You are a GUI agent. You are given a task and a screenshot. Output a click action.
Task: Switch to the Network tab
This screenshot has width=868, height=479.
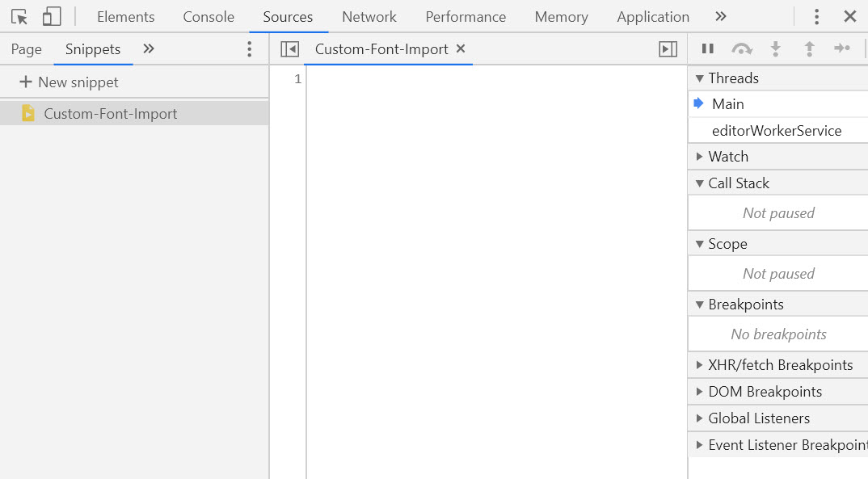pos(369,17)
